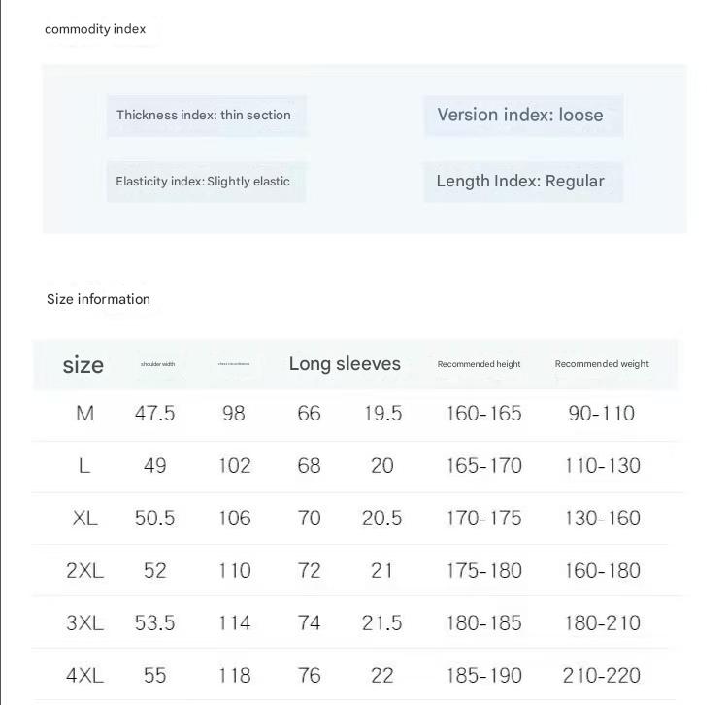This screenshot has height=705, width=728.
Task: Click the 'Recommended weight' column header
Action: pos(602,364)
